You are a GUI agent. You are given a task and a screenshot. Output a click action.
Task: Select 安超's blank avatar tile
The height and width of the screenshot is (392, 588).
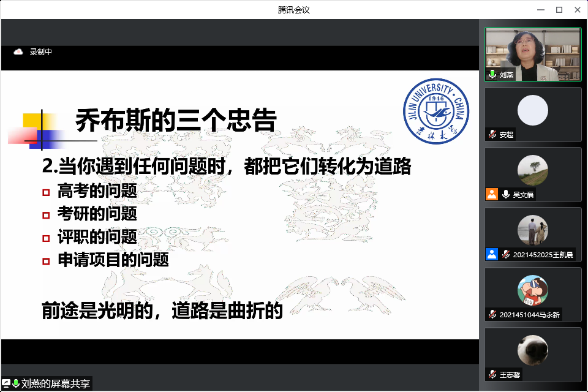532,111
